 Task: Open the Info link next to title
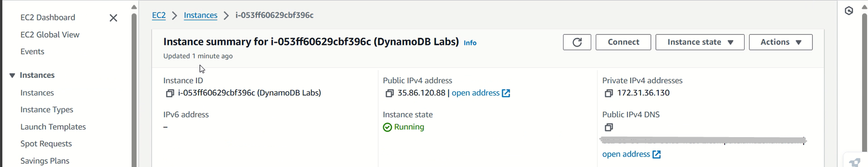(x=470, y=43)
